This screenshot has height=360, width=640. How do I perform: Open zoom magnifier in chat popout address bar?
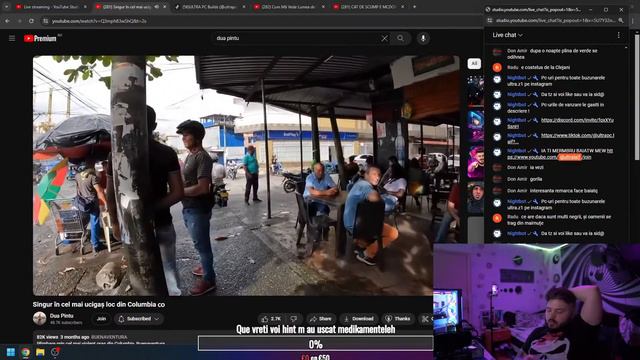621,20
